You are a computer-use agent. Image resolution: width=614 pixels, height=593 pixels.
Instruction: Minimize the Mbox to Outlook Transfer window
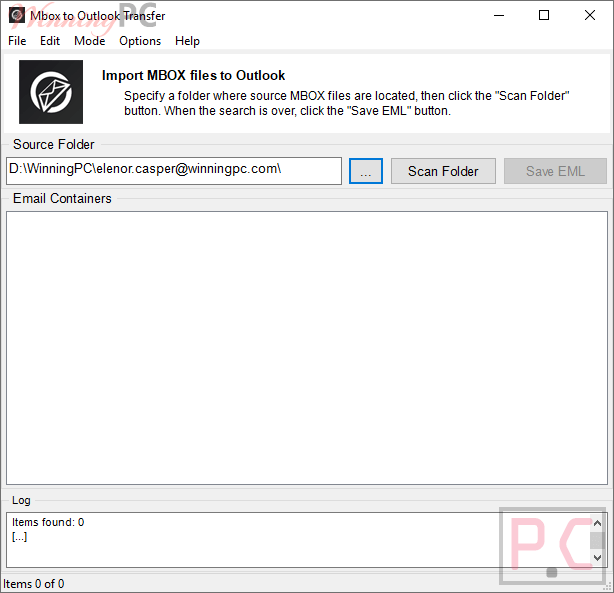click(499, 15)
